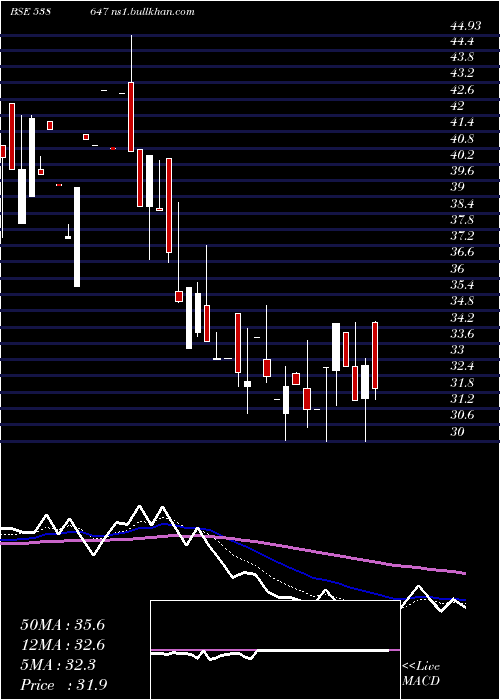Select the 43.8 price axis label
This screenshot has width=500, height=700.
click(x=462, y=58)
